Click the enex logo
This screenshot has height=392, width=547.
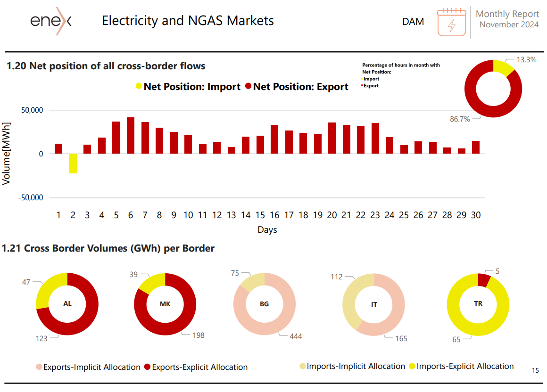(x=51, y=21)
